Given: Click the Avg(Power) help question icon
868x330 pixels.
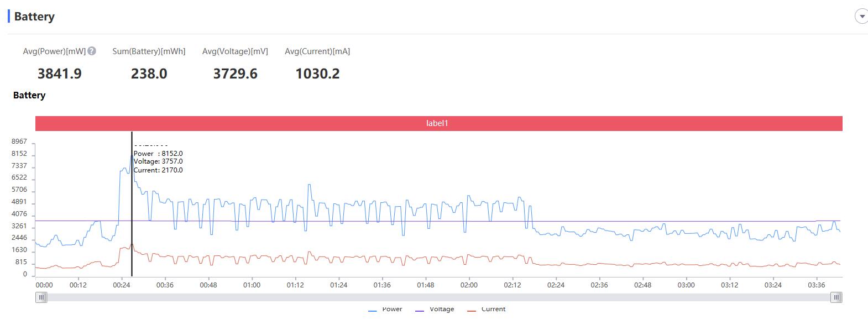Looking at the screenshot, I should click(x=92, y=51).
